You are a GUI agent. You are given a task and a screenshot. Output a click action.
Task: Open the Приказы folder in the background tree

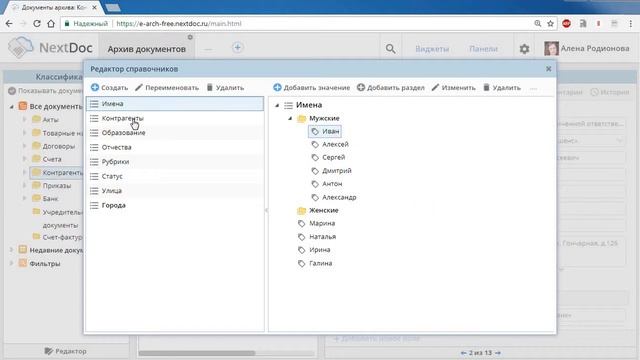[56, 186]
